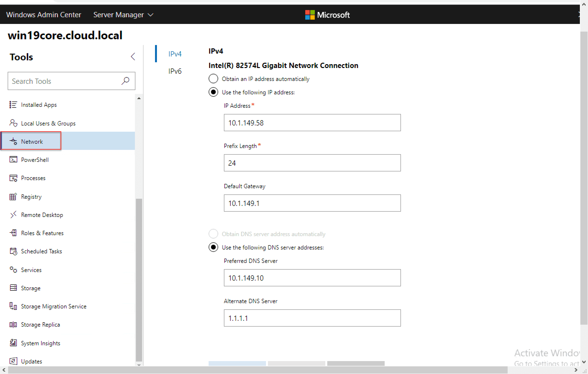Collapse the Tools panel with chevron

(133, 57)
